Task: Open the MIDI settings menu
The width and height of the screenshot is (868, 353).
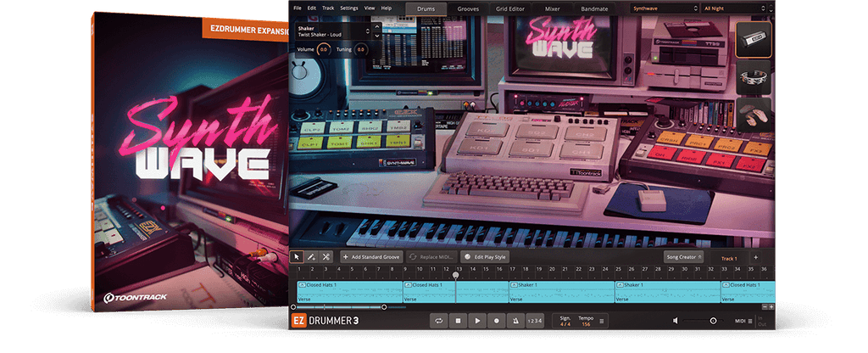Action: [743, 320]
